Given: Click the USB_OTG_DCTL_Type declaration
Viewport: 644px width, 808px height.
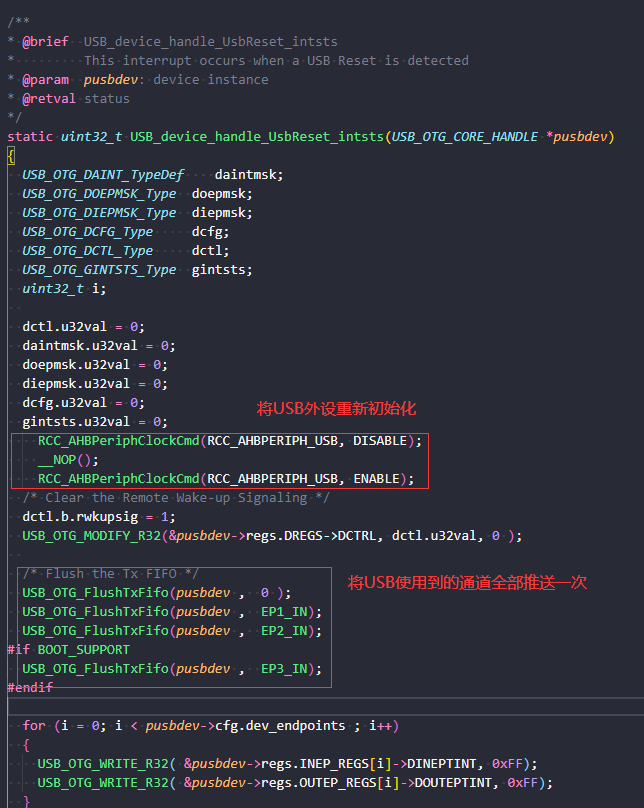Looking at the screenshot, I should 126,251.
